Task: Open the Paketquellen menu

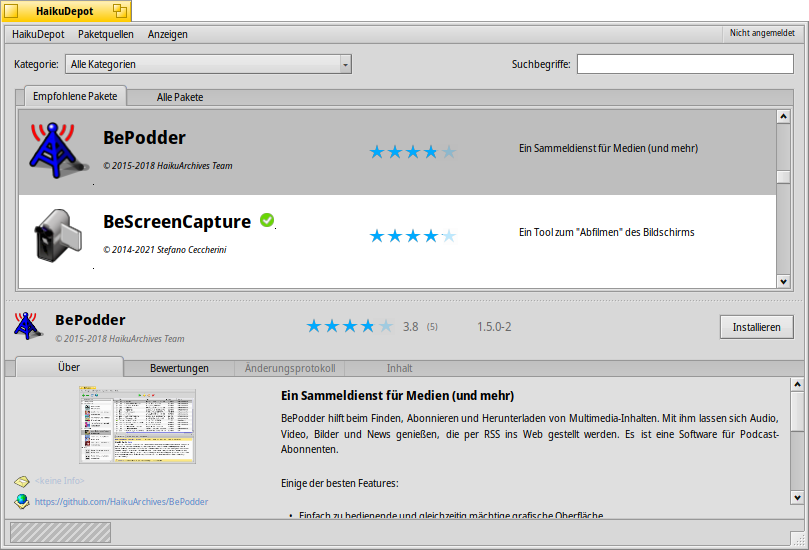Action: click(106, 35)
